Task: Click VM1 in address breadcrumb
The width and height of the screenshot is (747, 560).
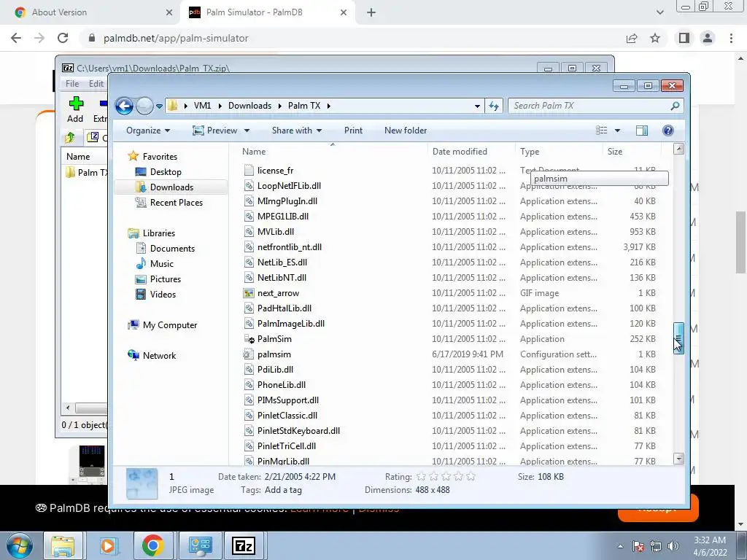Action: 202,106
